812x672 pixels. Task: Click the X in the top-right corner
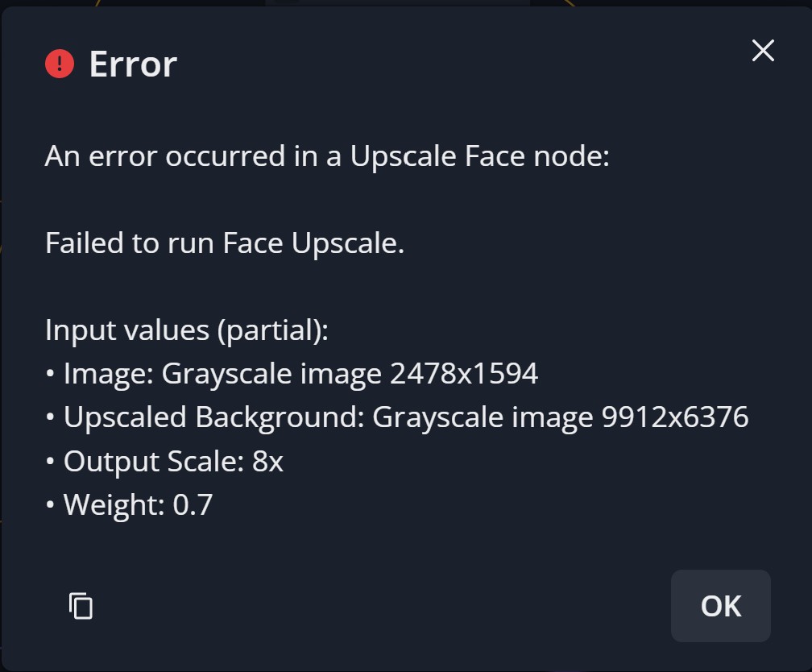coord(762,50)
